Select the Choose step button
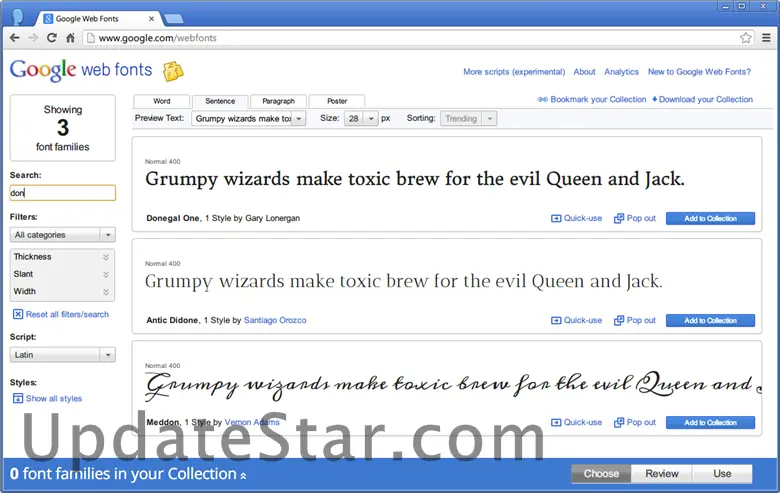This screenshot has height=493, width=780. 601,474
